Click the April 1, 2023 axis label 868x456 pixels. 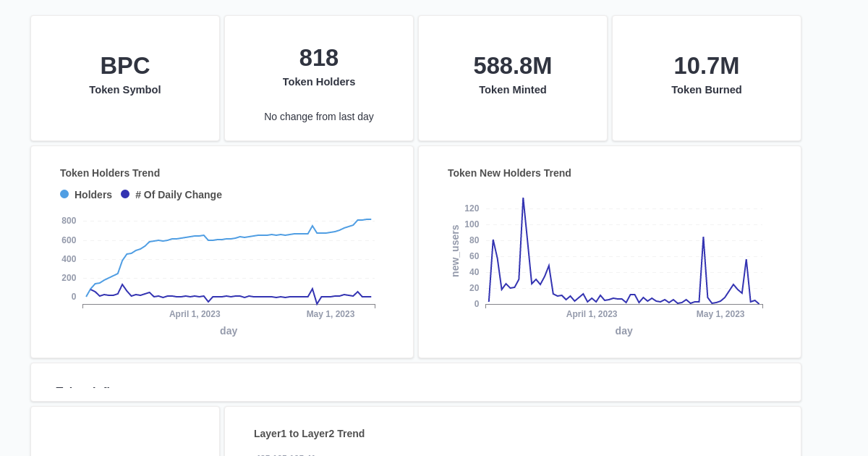tap(195, 313)
